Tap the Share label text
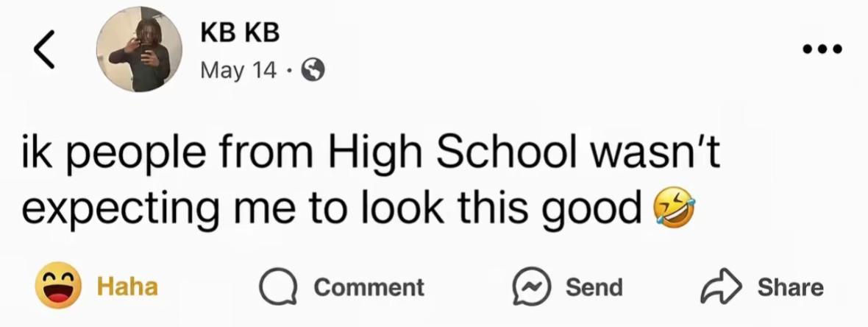Screen dimensions: 868x327 pyautogui.click(x=791, y=288)
